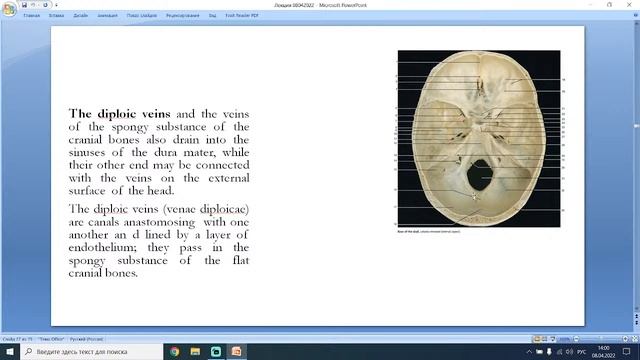
Task: Zoom out with the minus button
Action: coord(576,339)
